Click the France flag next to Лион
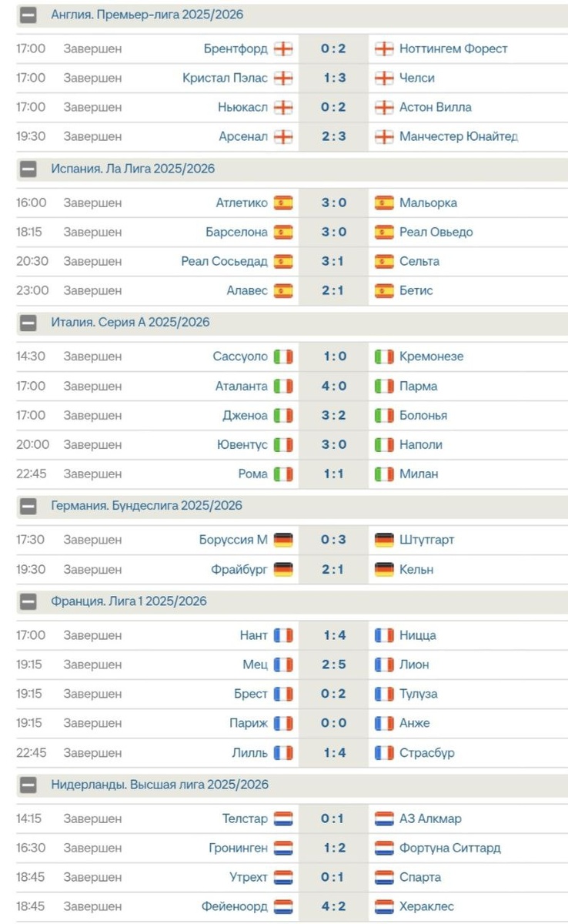This screenshot has height=924, width=568. coord(384,665)
